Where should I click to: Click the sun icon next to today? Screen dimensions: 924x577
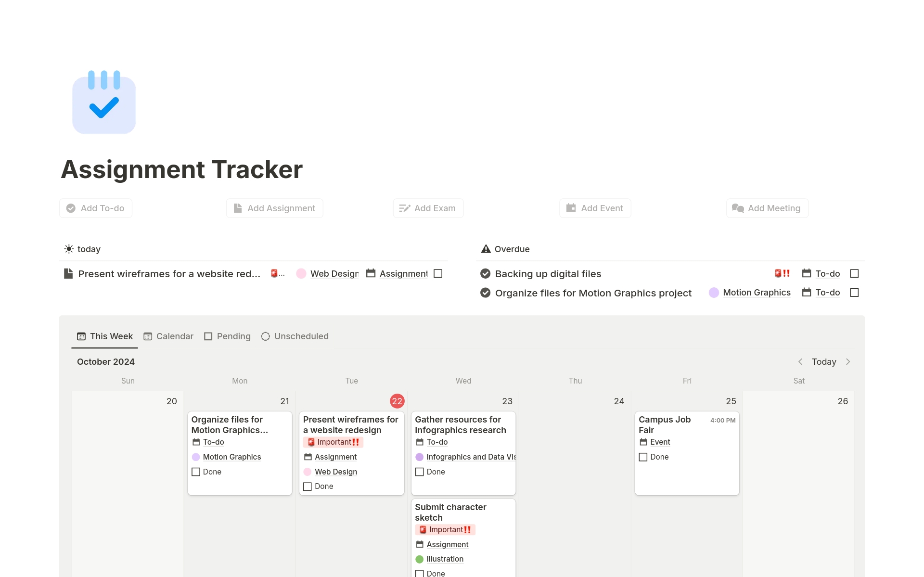(69, 249)
